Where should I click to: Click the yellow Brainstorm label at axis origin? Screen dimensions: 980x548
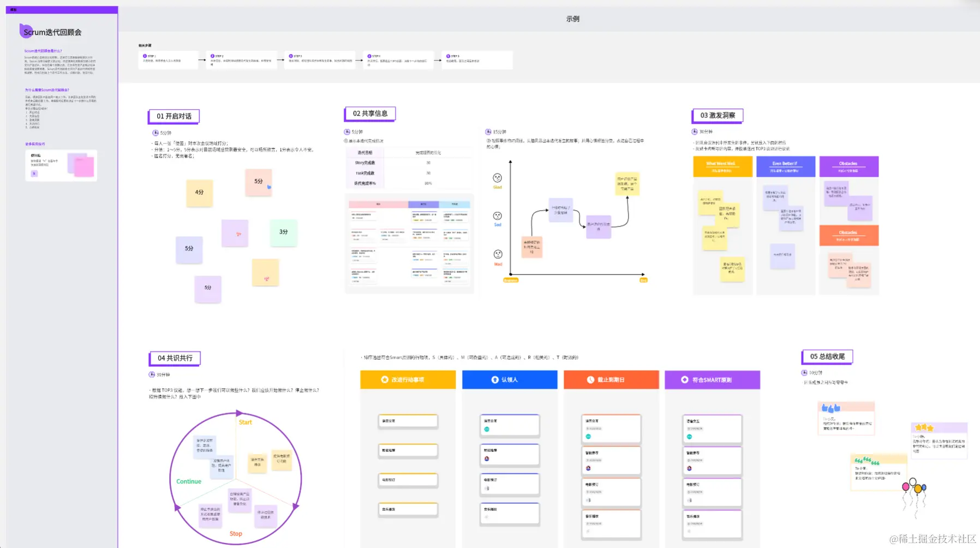click(x=511, y=281)
